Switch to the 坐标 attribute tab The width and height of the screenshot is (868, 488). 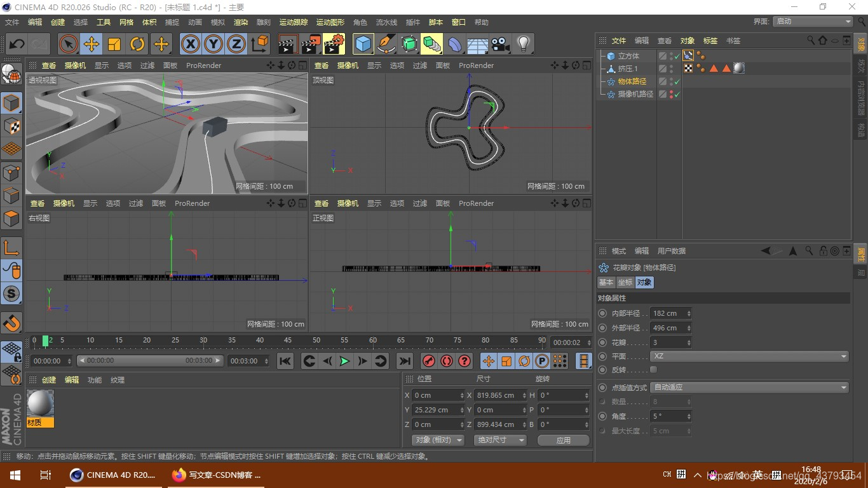[x=625, y=282]
